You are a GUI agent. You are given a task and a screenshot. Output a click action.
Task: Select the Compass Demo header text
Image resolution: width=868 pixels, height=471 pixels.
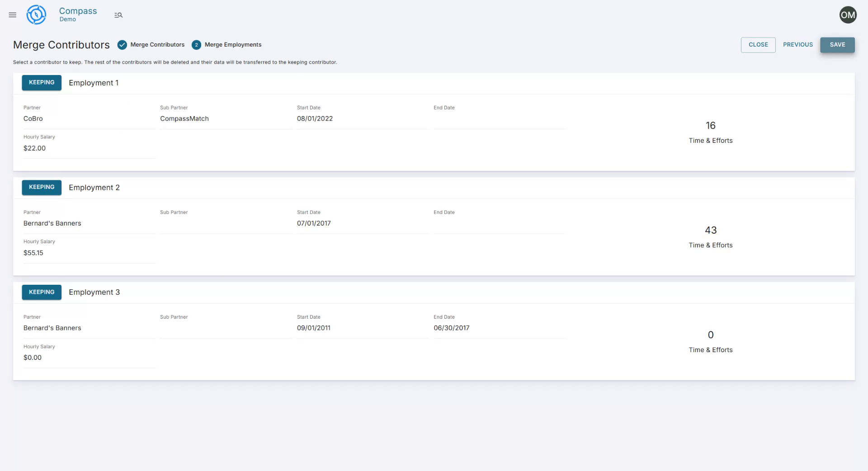coord(77,14)
